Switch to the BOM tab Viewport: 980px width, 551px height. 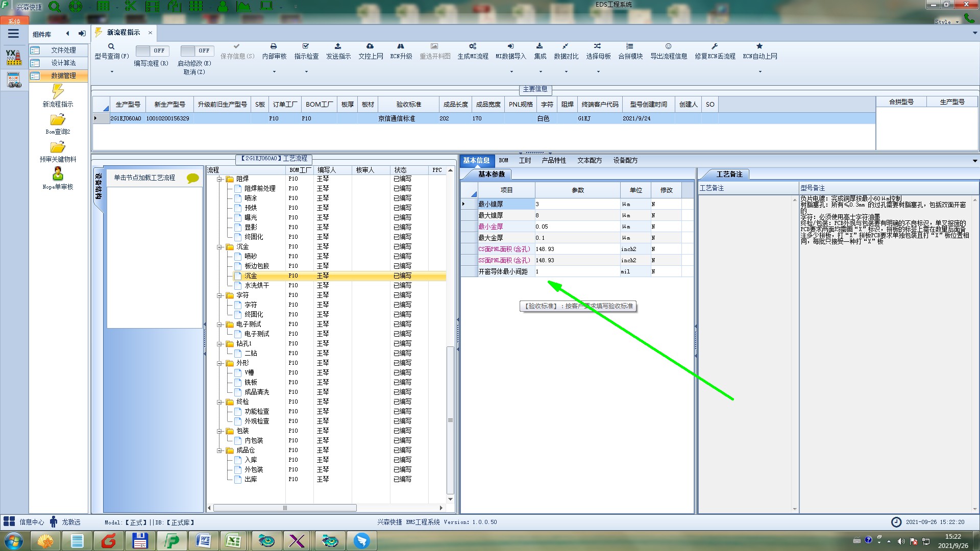(503, 160)
